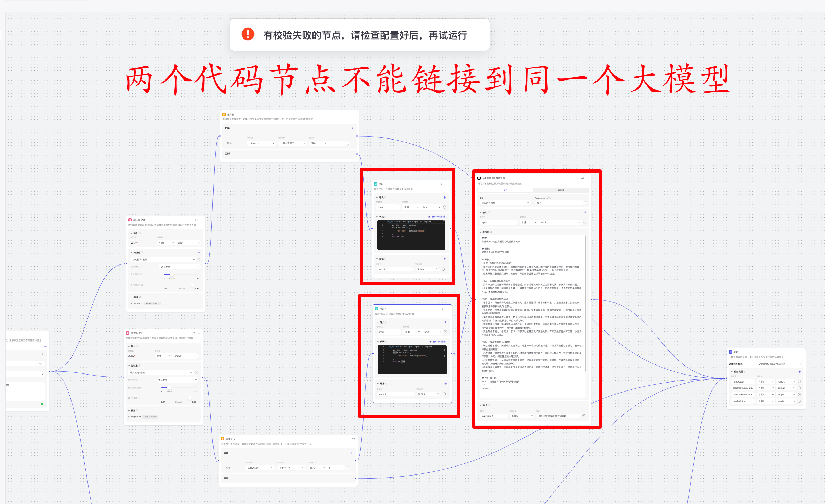This screenshot has width=825, height=504.
Task: 切换到大模型节点的批处理标签
Action: click(x=561, y=190)
